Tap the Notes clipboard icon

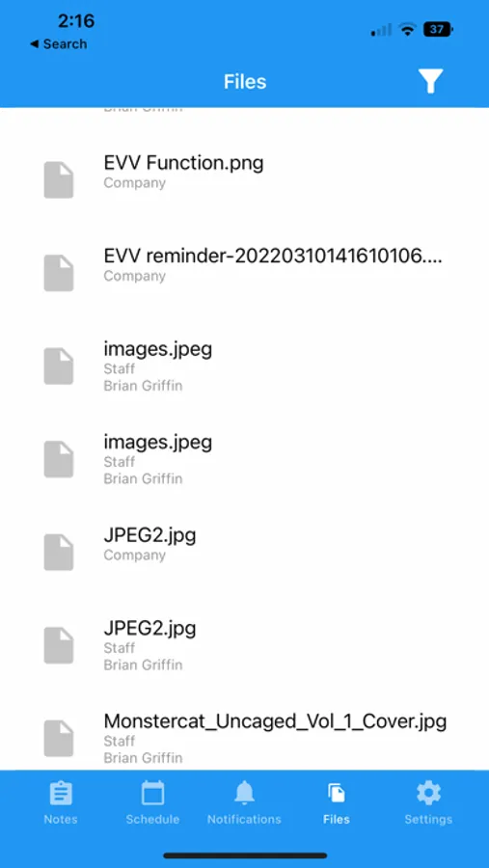coord(61,794)
